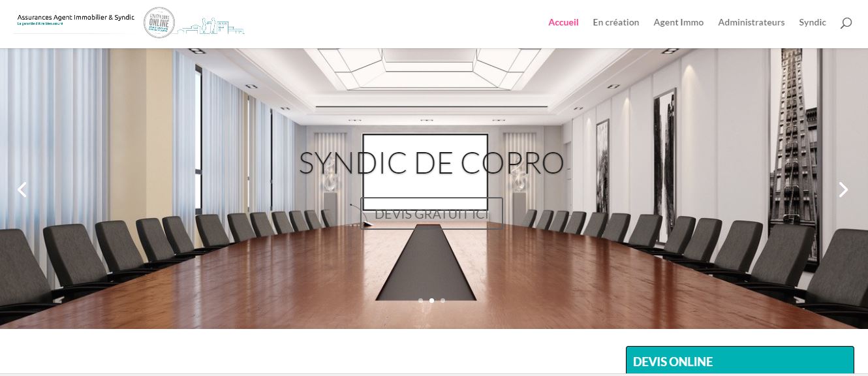Click the DEVIS GRATUIT ICI button
Screen dimensions: 868x376
click(x=431, y=213)
